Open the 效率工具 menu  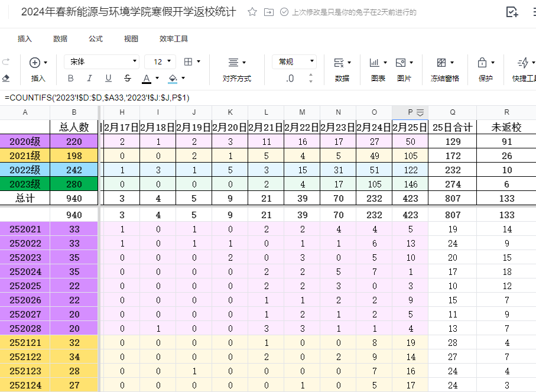(x=174, y=39)
